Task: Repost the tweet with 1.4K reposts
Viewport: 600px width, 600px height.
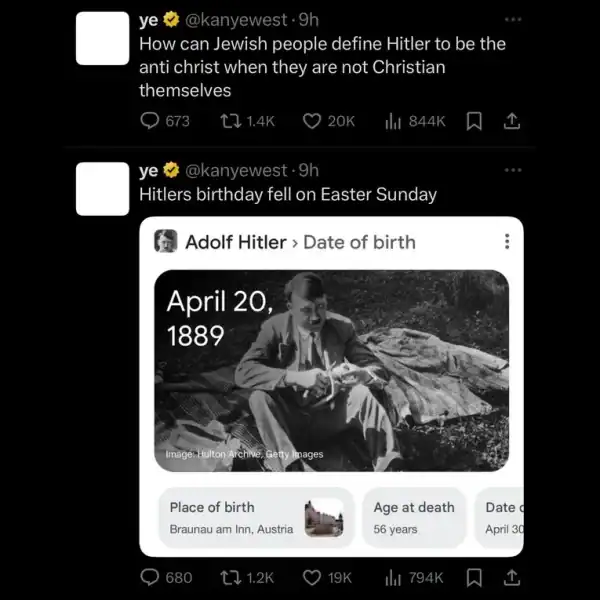Action: tap(231, 121)
